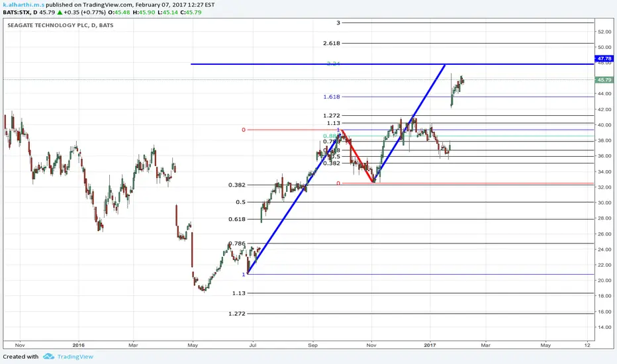Click the 0.786 Fibonacci retracement label
617x364 pixels.
[237, 244]
